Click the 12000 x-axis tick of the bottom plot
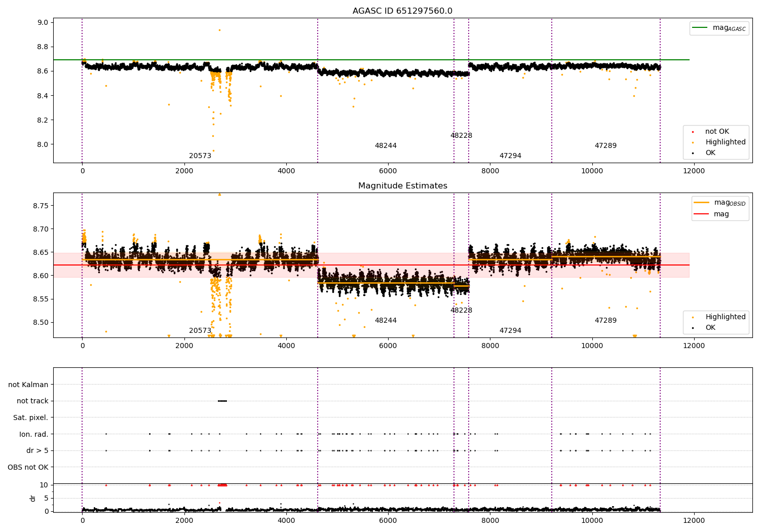 694,520
